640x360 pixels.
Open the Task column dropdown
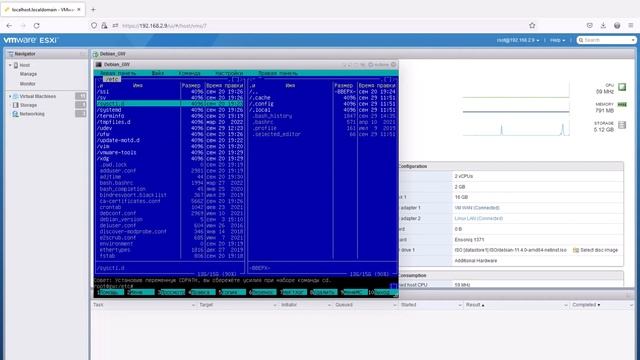tap(193, 305)
